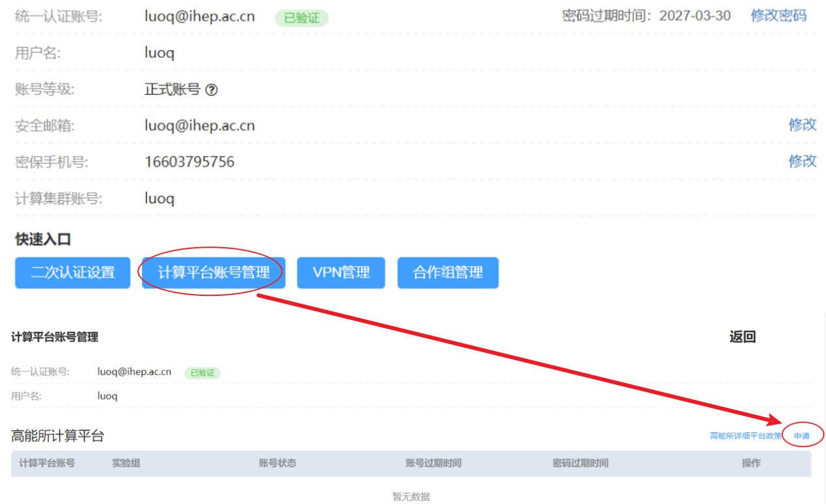Click the 计算平台账号 column header
The image size is (826, 504).
tap(47, 463)
